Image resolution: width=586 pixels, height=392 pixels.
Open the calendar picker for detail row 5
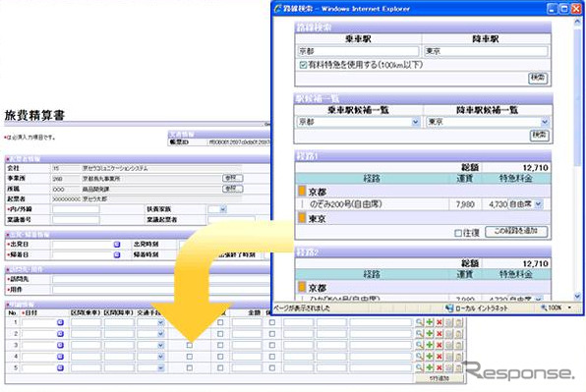point(60,368)
